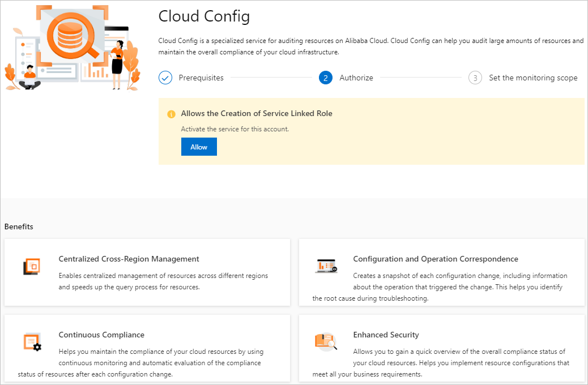This screenshot has width=588, height=385.
Task: Click the description starting 'Creates a snapshot'
Action: point(440,287)
